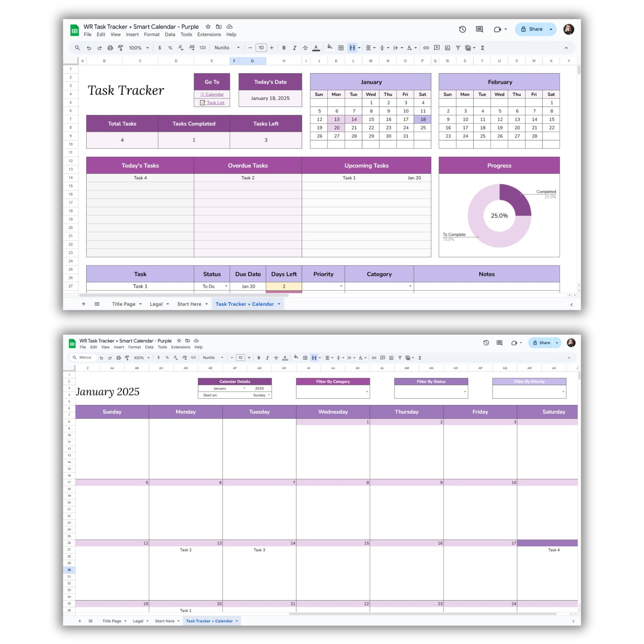Star the document in top window title
Image resolution: width=644 pixels, height=644 pixels.
click(208, 27)
